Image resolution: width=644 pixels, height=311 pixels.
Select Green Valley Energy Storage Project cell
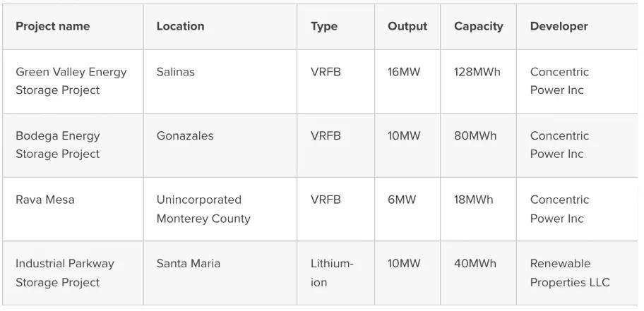[x=71, y=81]
